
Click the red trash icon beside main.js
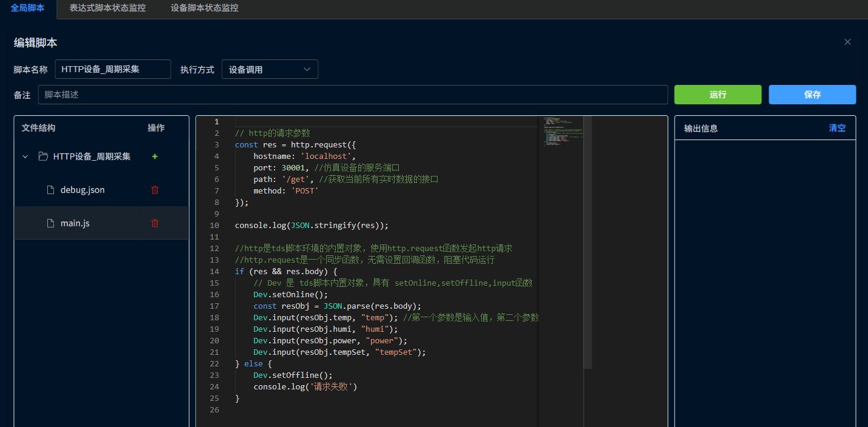coord(155,223)
